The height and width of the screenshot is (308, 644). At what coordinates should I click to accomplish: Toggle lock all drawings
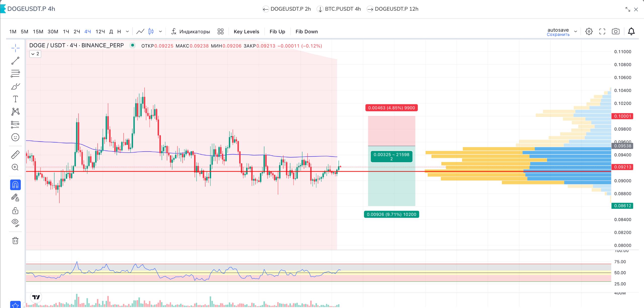(15, 210)
